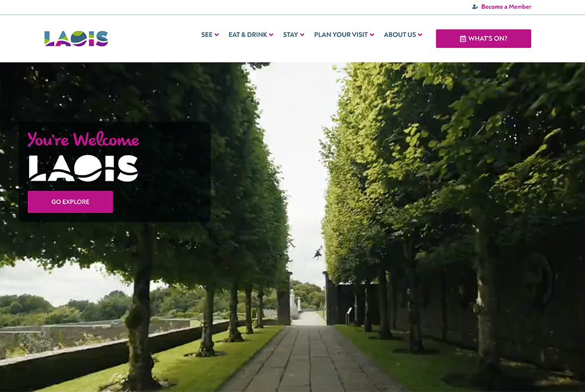
Task: Click the white Laois logo in hero box
Action: (x=84, y=169)
